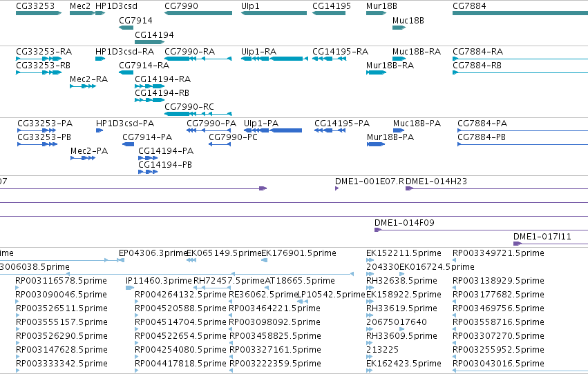Image resolution: width=588 pixels, height=374 pixels.
Task: Select the Muc18B-RA transcript
Action: (x=399, y=59)
